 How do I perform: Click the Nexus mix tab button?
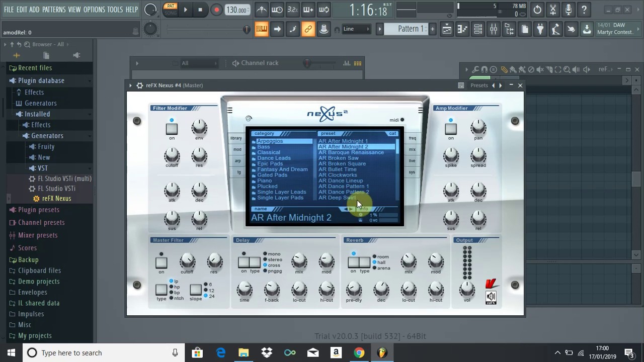pos(412,149)
